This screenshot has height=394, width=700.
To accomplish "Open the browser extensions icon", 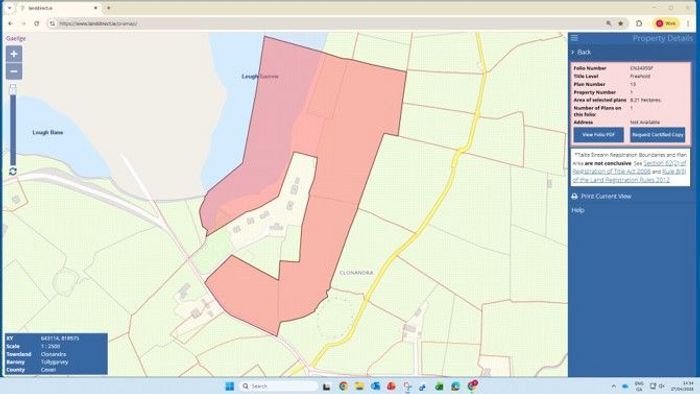I will tap(639, 23).
